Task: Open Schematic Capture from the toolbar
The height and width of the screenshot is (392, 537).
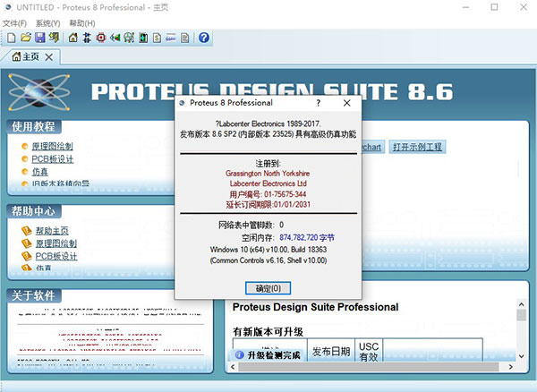Action: [87, 38]
